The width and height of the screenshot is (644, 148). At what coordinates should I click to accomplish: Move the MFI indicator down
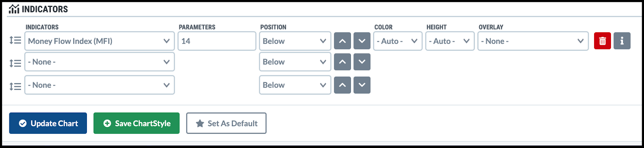click(362, 41)
